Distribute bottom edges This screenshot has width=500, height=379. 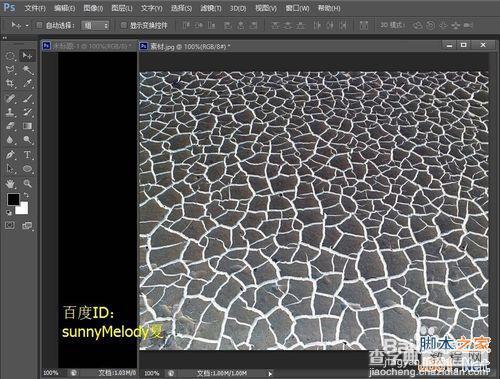point(300,25)
